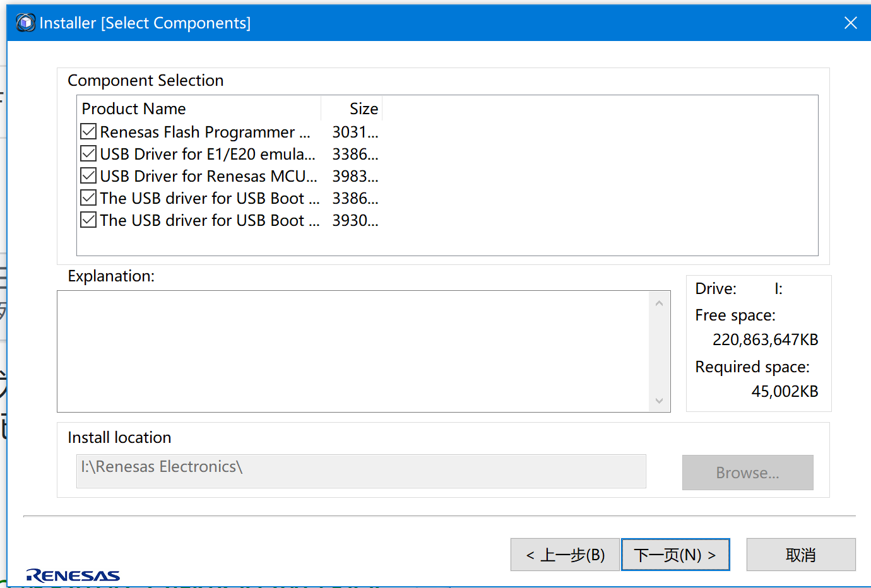Select the Renesas Flash Programmer row text
This screenshot has width=871, height=588.
point(205,132)
